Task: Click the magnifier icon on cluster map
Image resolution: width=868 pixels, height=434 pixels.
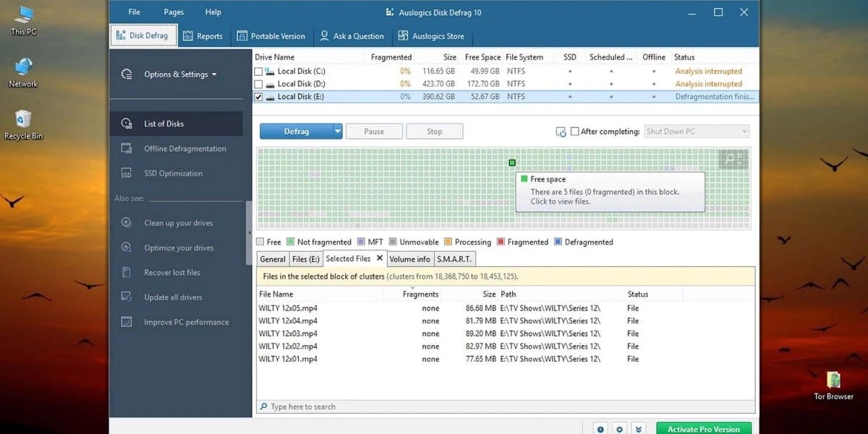Action: coord(733,159)
